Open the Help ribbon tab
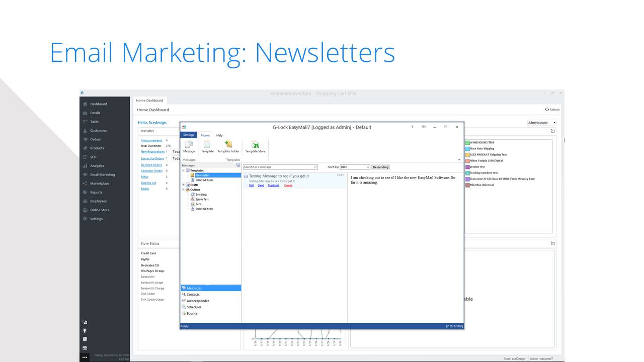Viewport: 644px width, 362px height. click(x=219, y=135)
